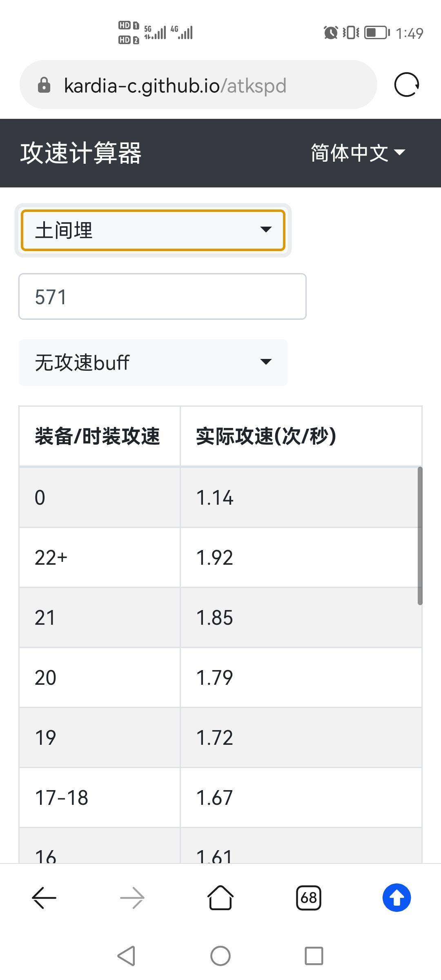The width and height of the screenshot is (441, 980).
Task: Open the 简体中文 language dropdown
Action: coord(358,153)
